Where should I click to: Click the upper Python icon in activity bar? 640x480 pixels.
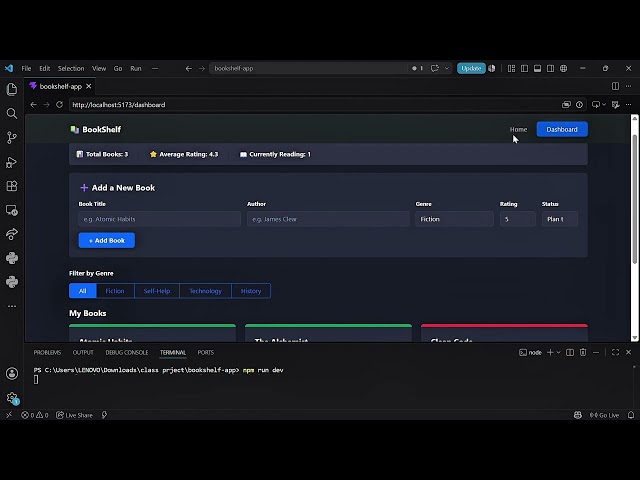tap(12, 258)
